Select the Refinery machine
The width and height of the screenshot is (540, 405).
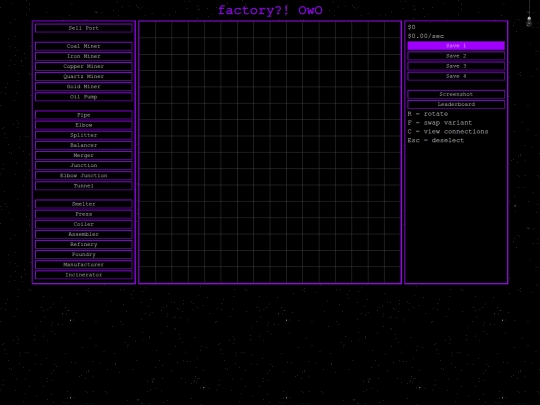click(84, 244)
